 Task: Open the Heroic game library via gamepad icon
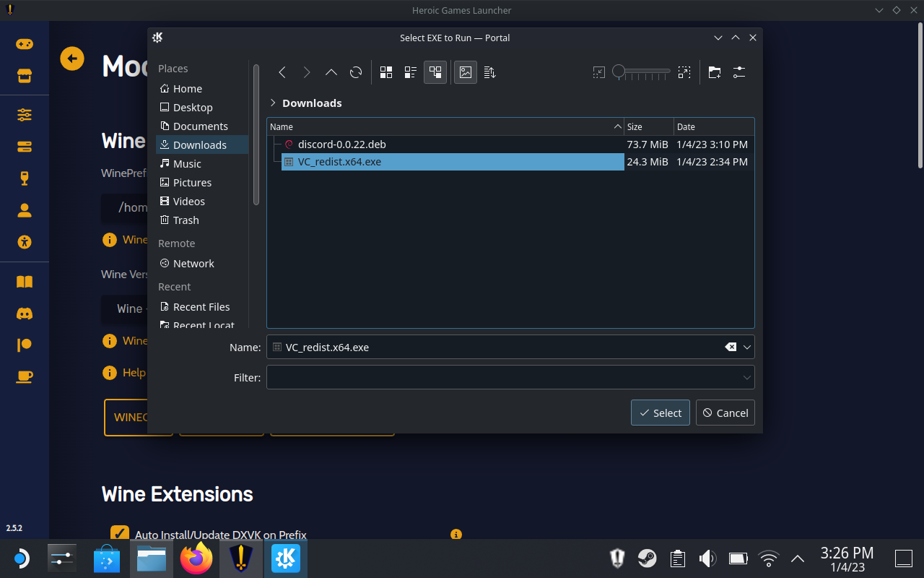click(25, 43)
